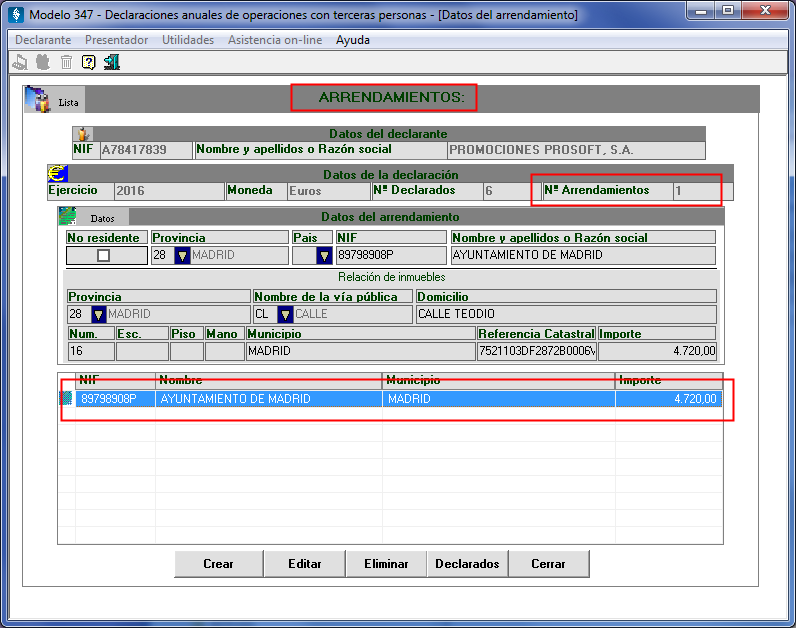This screenshot has width=796, height=628.
Task: Click the empty Esc. field
Action: (x=142, y=351)
